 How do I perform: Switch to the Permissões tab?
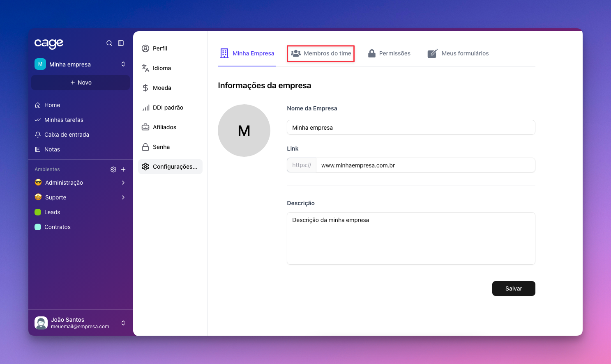coord(389,53)
